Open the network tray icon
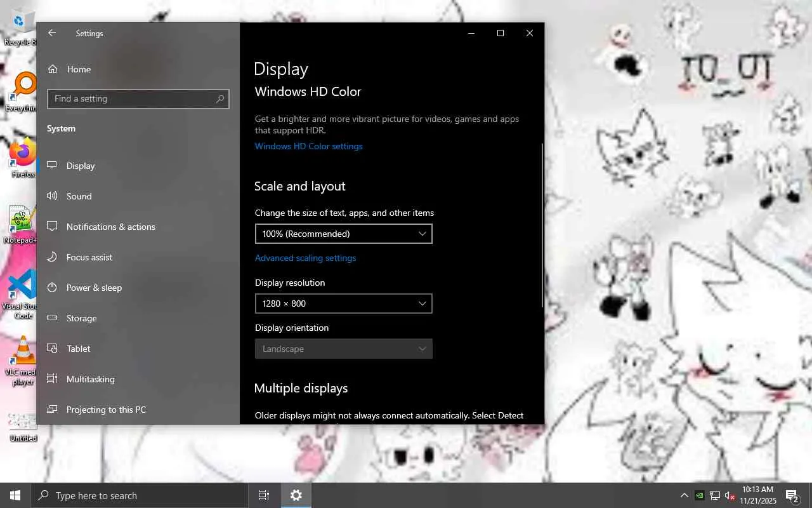This screenshot has width=812, height=508. tap(715, 496)
